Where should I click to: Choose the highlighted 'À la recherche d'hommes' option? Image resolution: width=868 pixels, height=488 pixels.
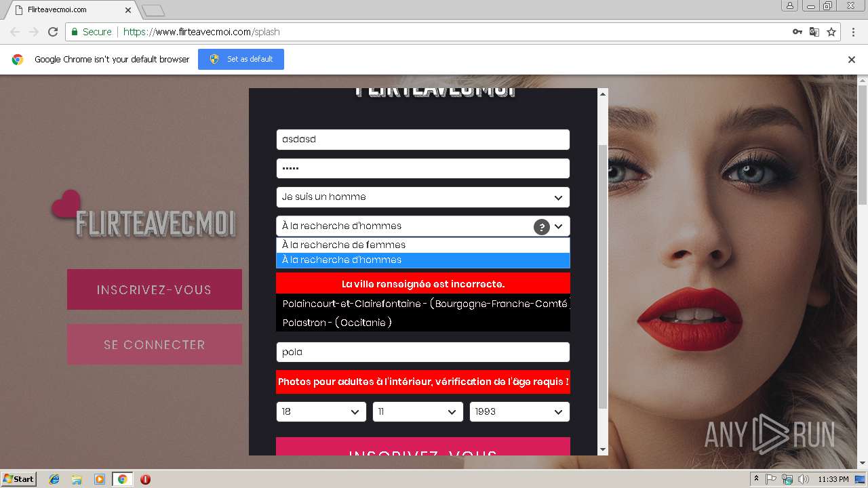click(x=423, y=260)
